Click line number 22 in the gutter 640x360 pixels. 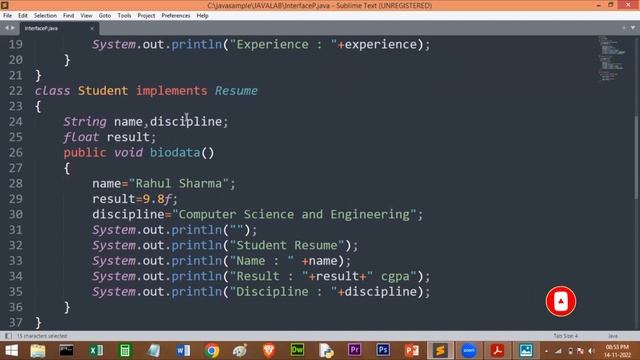pyautogui.click(x=16, y=91)
